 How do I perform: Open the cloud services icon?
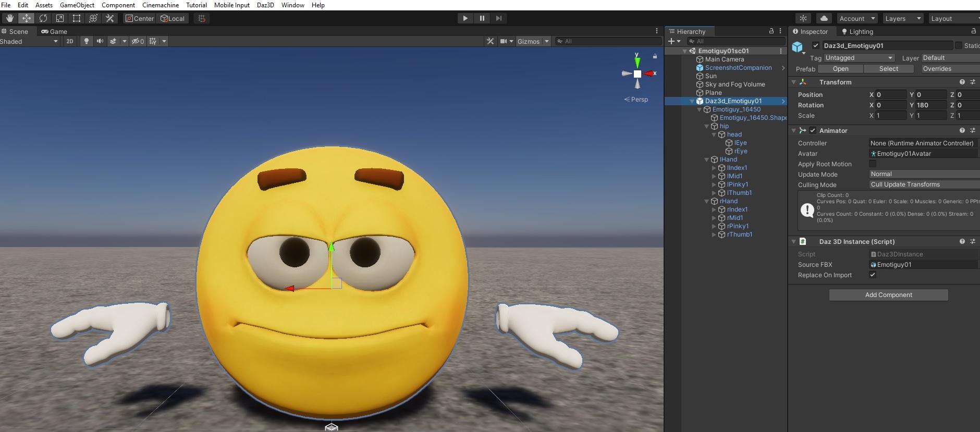click(824, 18)
